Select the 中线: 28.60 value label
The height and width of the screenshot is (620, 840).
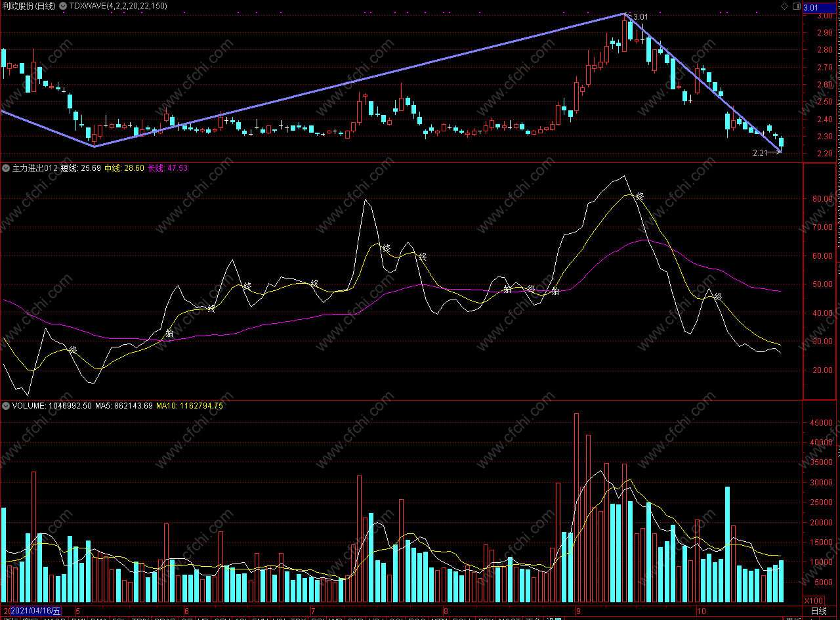(124, 168)
